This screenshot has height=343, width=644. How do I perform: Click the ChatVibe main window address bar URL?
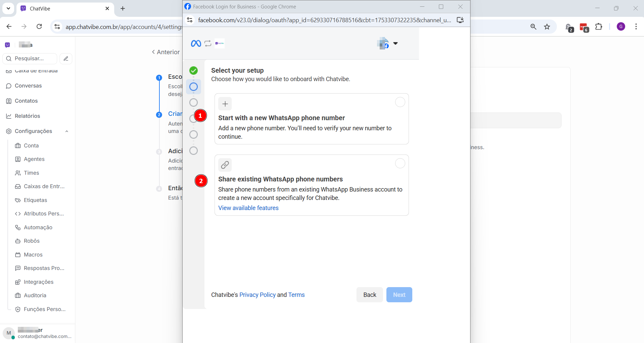[x=124, y=27]
